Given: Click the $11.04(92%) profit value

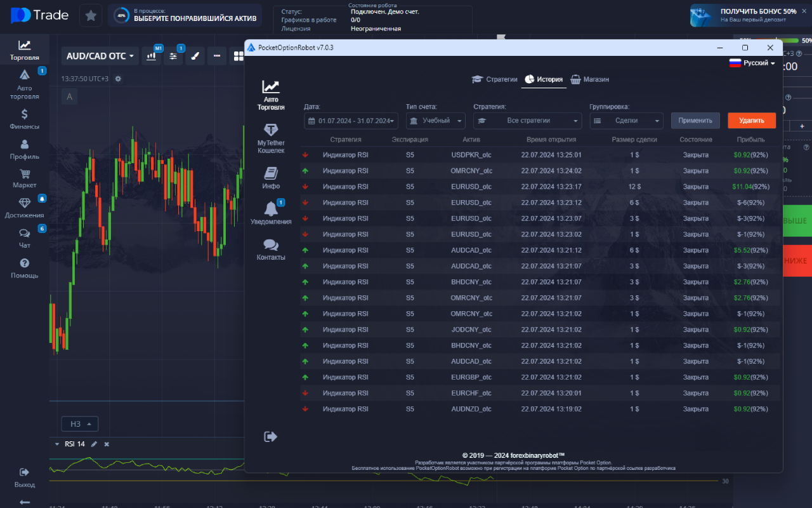Looking at the screenshot, I should coord(751,187).
